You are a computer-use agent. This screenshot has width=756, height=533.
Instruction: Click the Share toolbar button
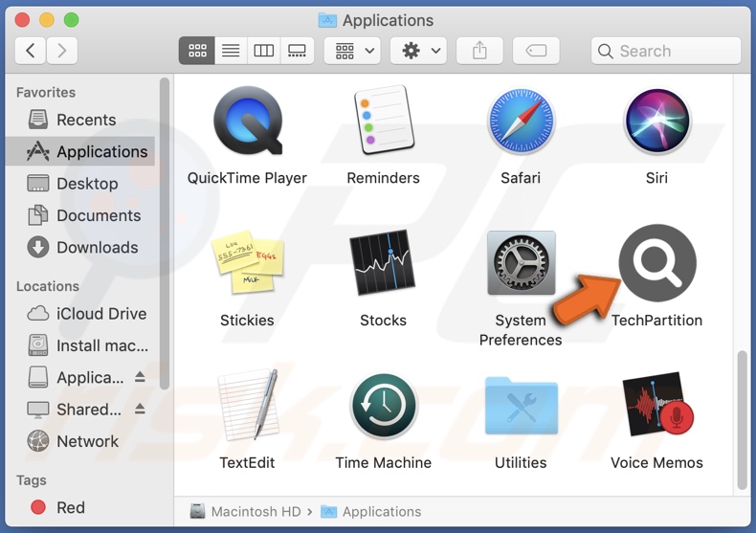[x=479, y=51]
